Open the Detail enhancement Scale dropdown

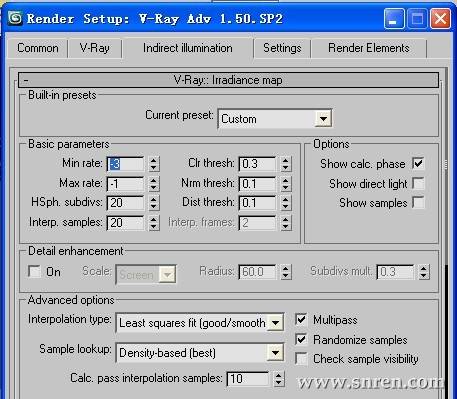[146, 275]
